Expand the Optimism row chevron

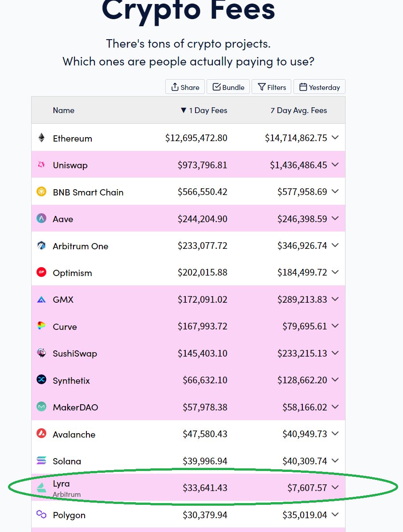pyautogui.click(x=335, y=272)
